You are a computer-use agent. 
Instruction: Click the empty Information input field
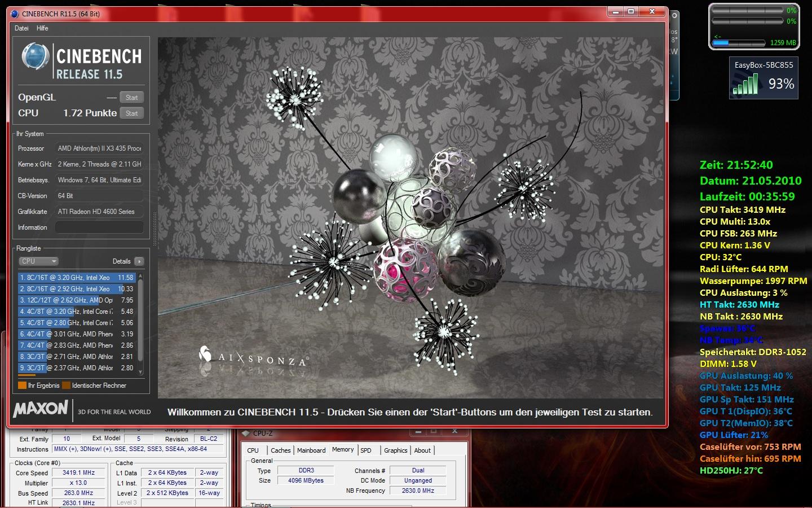(99, 227)
